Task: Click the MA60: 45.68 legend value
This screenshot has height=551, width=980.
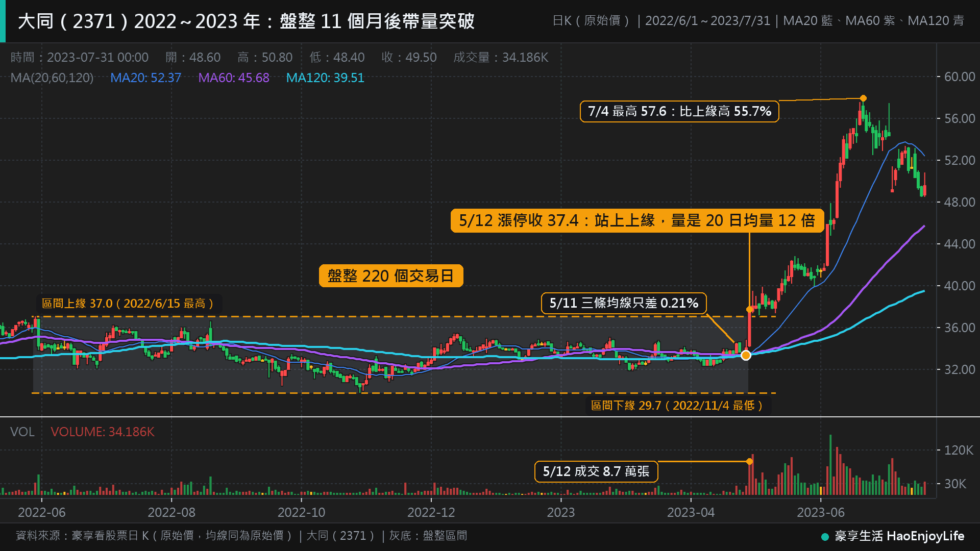Action: [234, 78]
